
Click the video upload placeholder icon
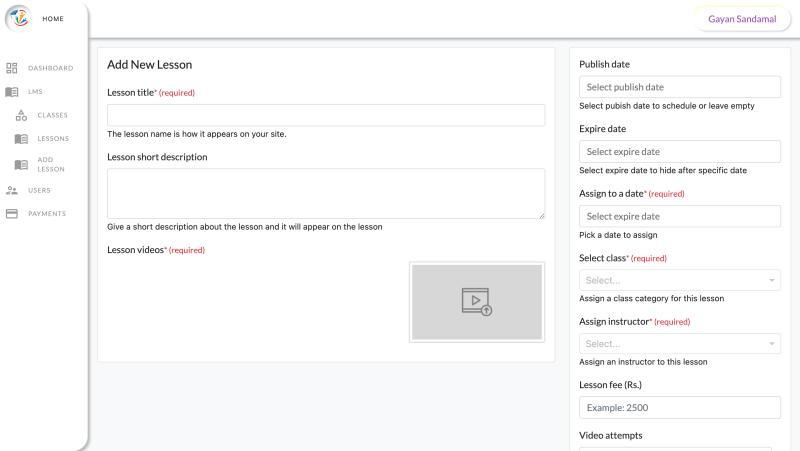(476, 302)
